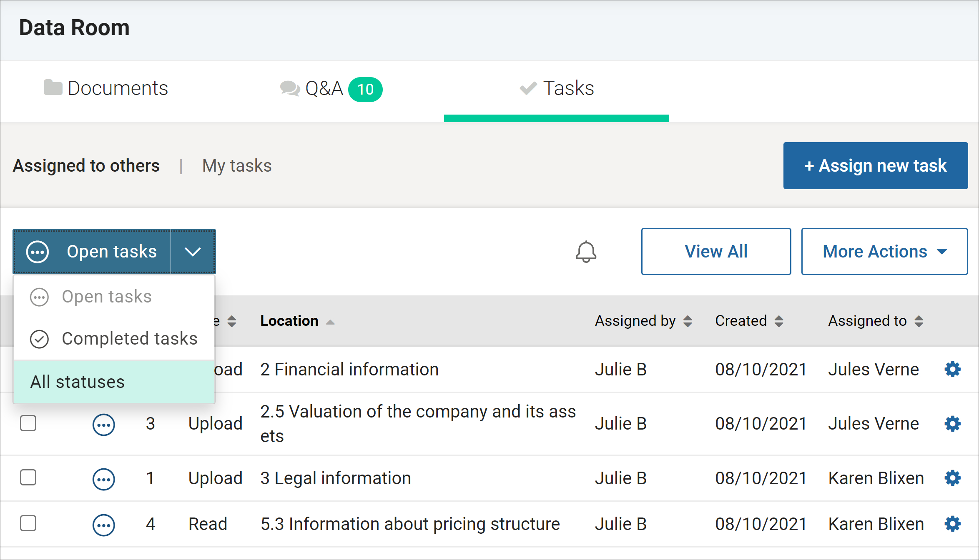Screen dimensions: 979x560
Task: Open gear settings for 2 Financial information row
Action: pyautogui.click(x=952, y=369)
